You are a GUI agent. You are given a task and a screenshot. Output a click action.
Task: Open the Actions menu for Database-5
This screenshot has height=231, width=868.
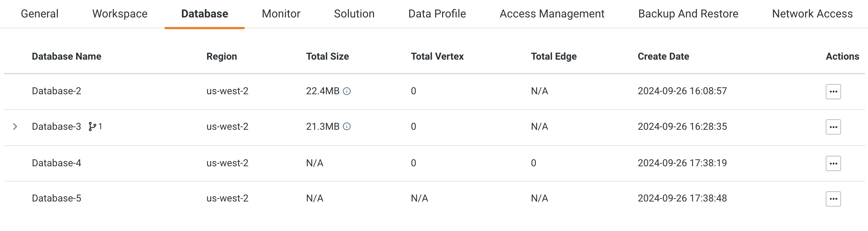[833, 199]
